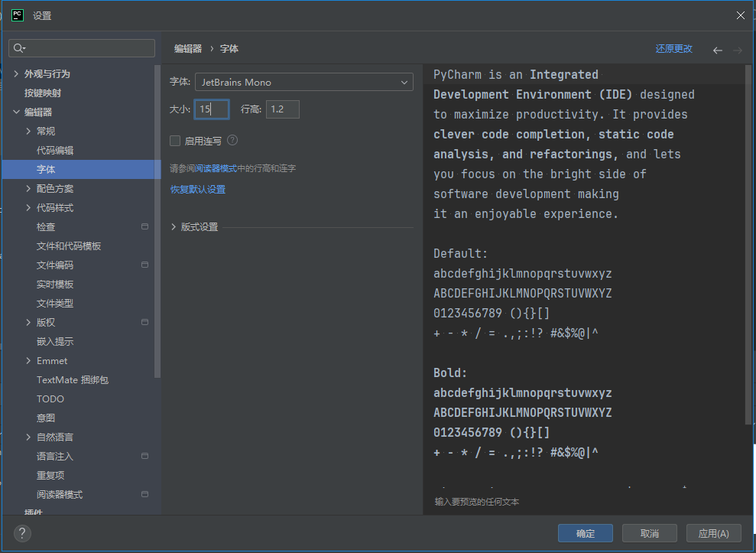Collapse the 编辑器 tree section
The width and height of the screenshot is (756, 553).
pyautogui.click(x=16, y=112)
